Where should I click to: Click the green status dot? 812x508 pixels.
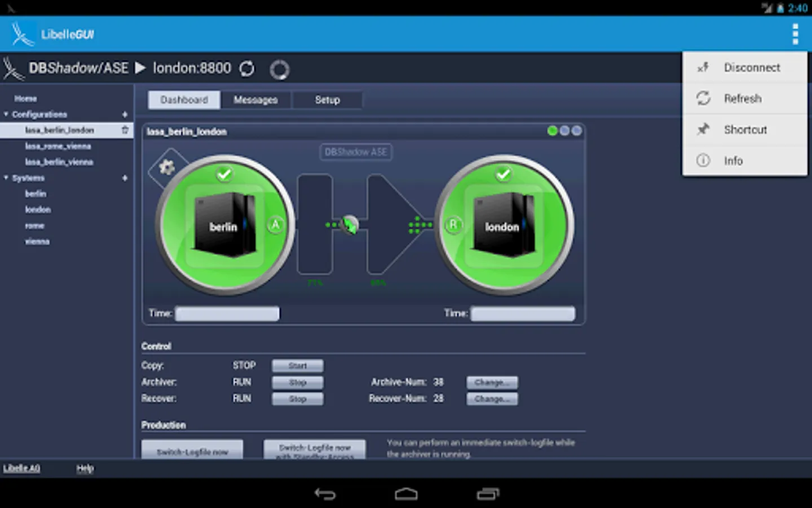pyautogui.click(x=552, y=131)
